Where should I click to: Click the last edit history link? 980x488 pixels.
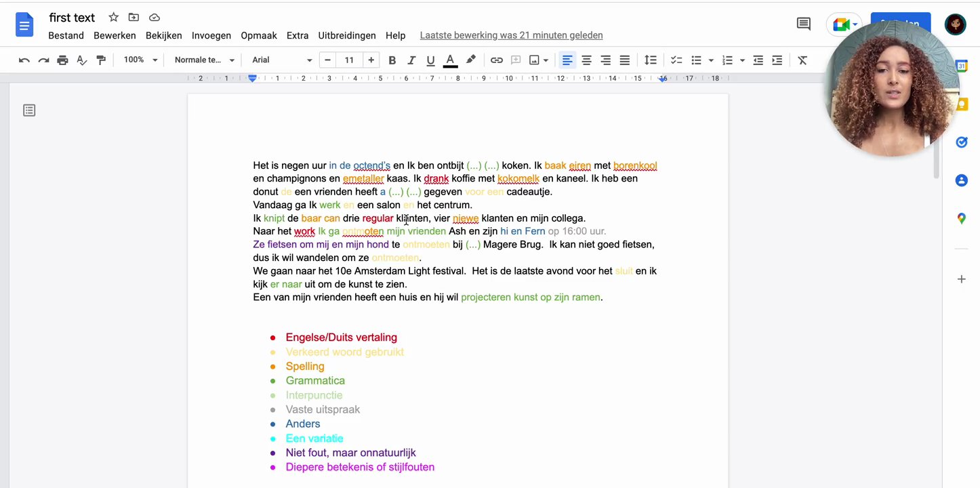pyautogui.click(x=510, y=35)
